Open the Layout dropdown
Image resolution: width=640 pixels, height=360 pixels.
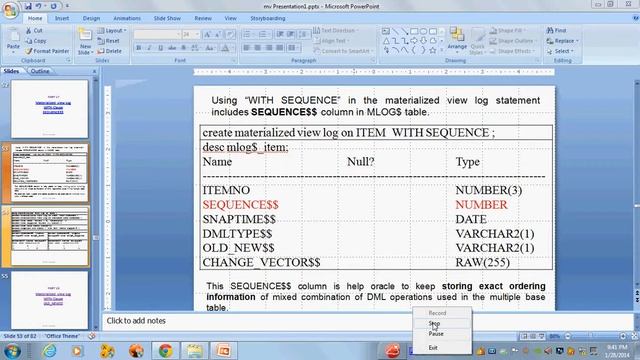click(x=112, y=31)
